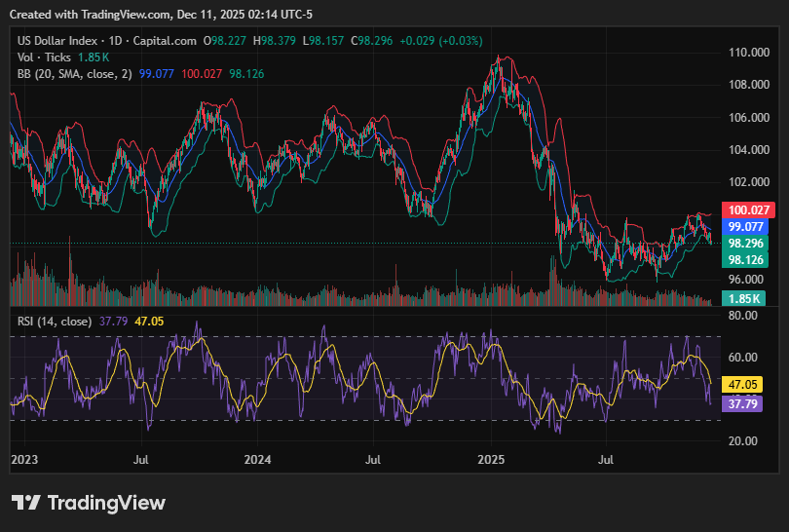789x532 pixels.
Task: Click the 2025 label on time axis
Action: (491, 459)
